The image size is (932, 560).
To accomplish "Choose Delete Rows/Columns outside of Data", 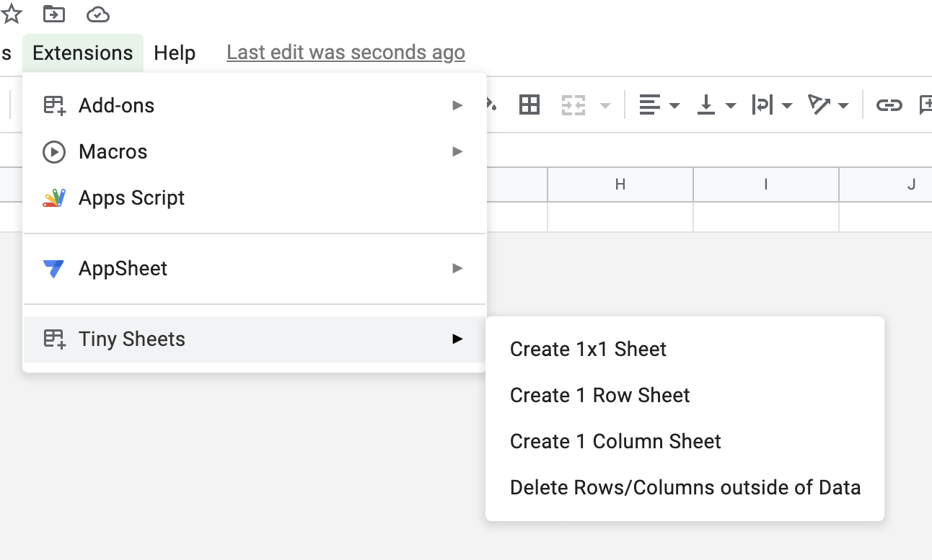I will pyautogui.click(x=685, y=487).
